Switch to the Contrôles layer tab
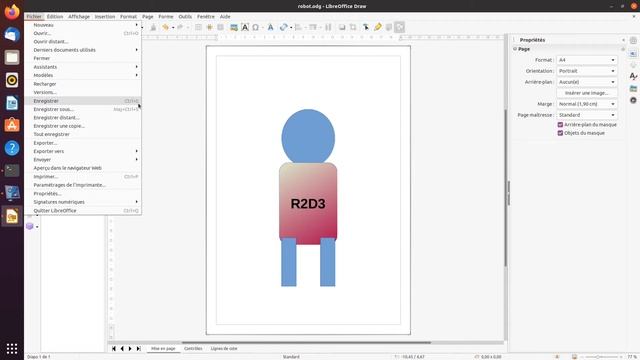This screenshot has width=640, height=360. coord(193,349)
